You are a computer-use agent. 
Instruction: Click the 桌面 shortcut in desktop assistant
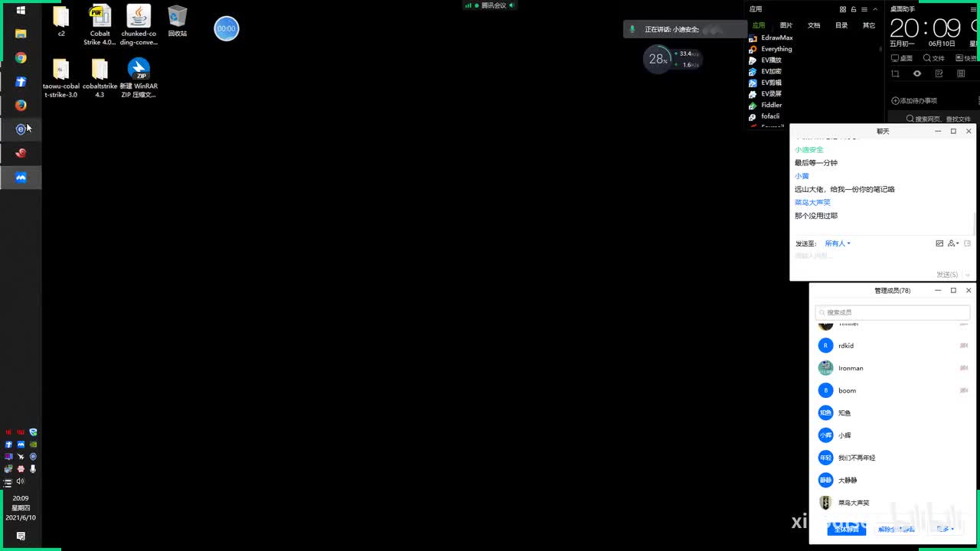click(902, 58)
